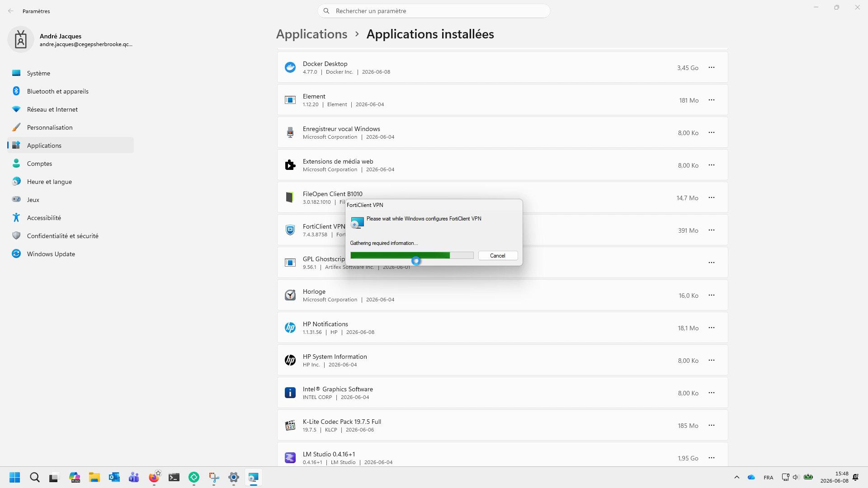The height and width of the screenshot is (488, 868).
Task: Click the back arrow in Paramètres
Action: [11, 11]
